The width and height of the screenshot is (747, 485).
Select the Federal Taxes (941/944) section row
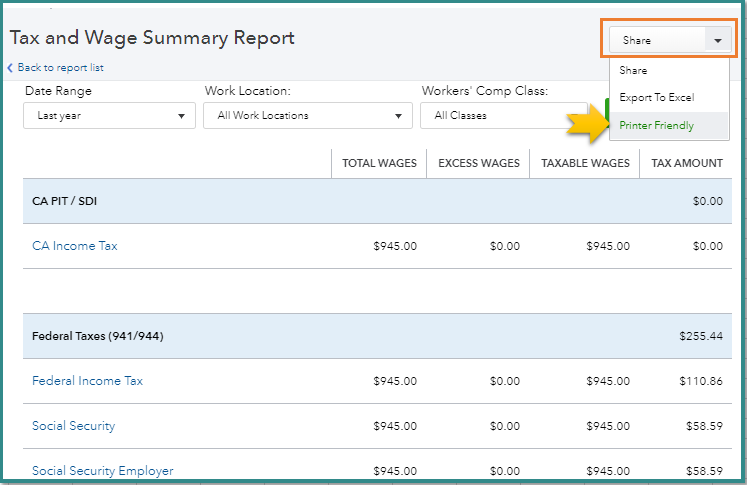[x=377, y=336]
